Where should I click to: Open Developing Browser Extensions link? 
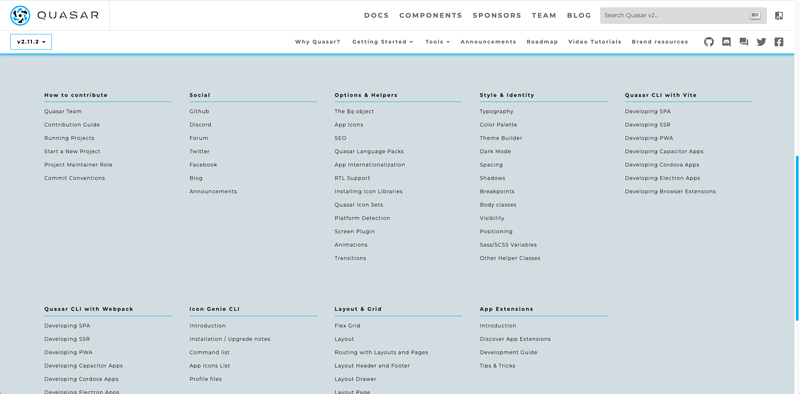[670, 191]
